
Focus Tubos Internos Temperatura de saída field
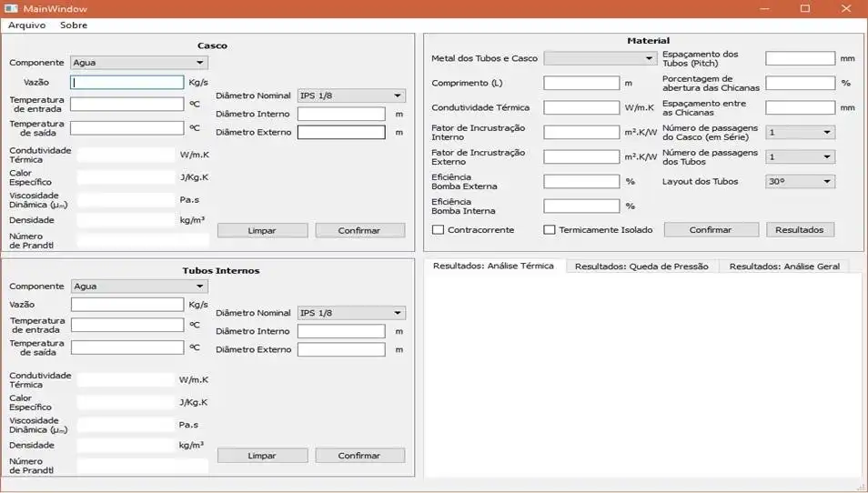pos(127,347)
